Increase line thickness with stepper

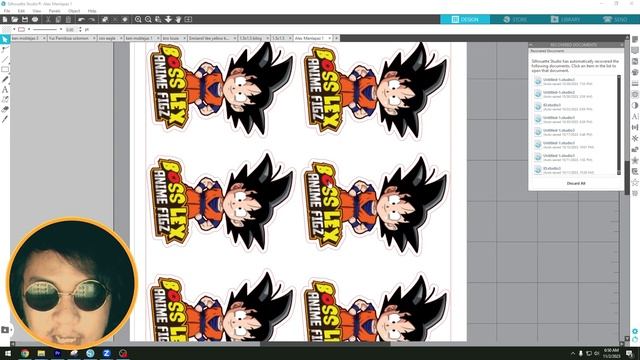[x=80, y=28]
